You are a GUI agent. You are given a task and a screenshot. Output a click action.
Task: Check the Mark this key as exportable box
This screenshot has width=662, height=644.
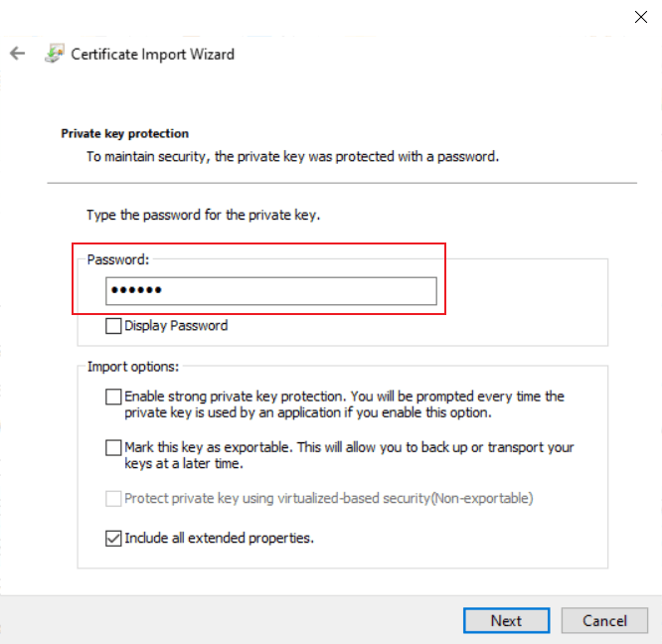click(x=113, y=448)
